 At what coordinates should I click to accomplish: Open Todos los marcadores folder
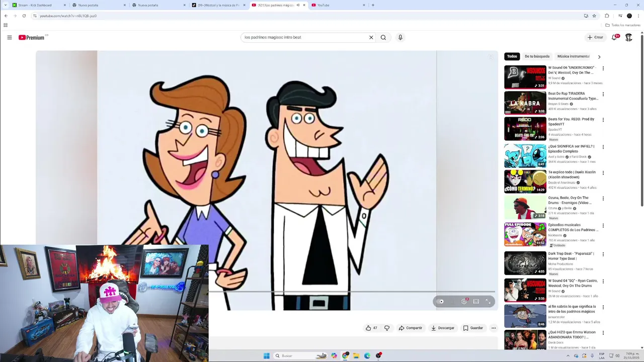623,25
